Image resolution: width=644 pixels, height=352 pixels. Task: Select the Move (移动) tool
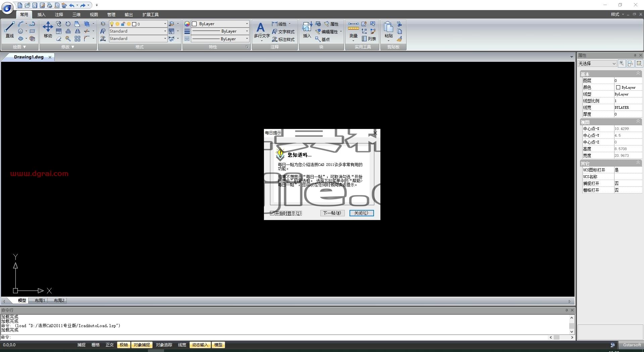click(48, 30)
